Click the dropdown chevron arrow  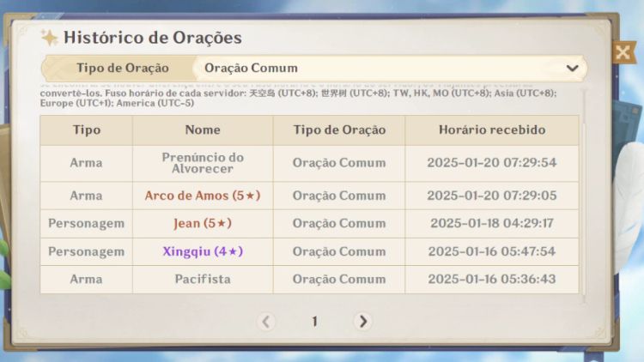572,68
